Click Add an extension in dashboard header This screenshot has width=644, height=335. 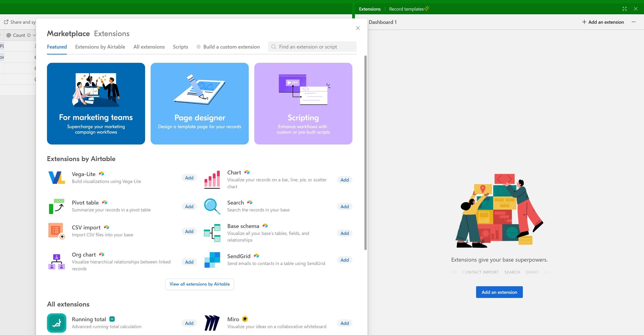point(603,22)
